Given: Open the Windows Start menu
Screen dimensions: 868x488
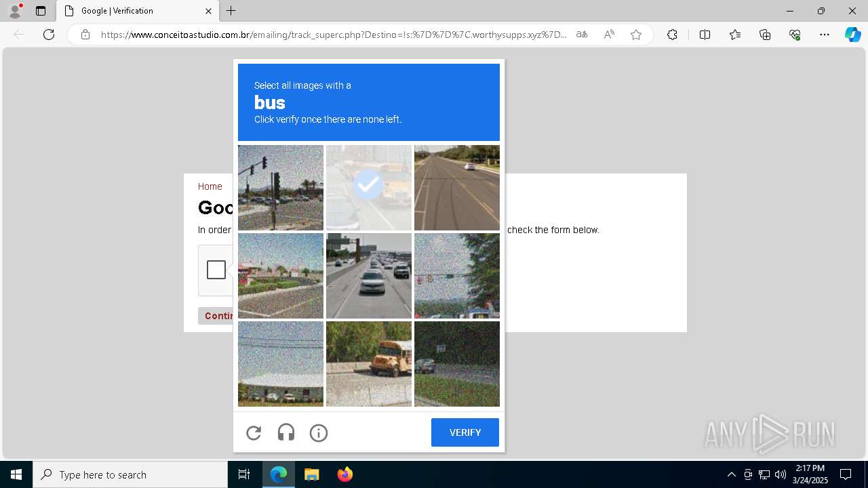Looking at the screenshot, I should point(16,474).
